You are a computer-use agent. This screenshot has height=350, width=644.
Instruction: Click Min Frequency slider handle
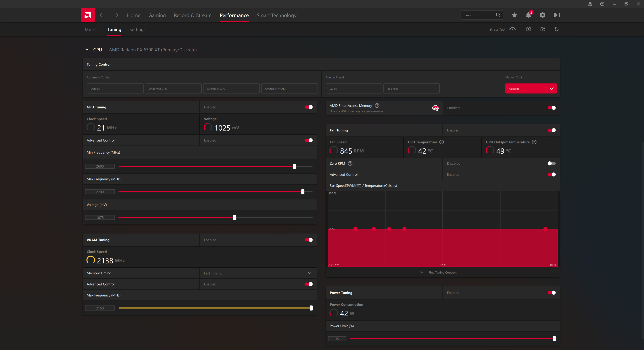click(294, 166)
